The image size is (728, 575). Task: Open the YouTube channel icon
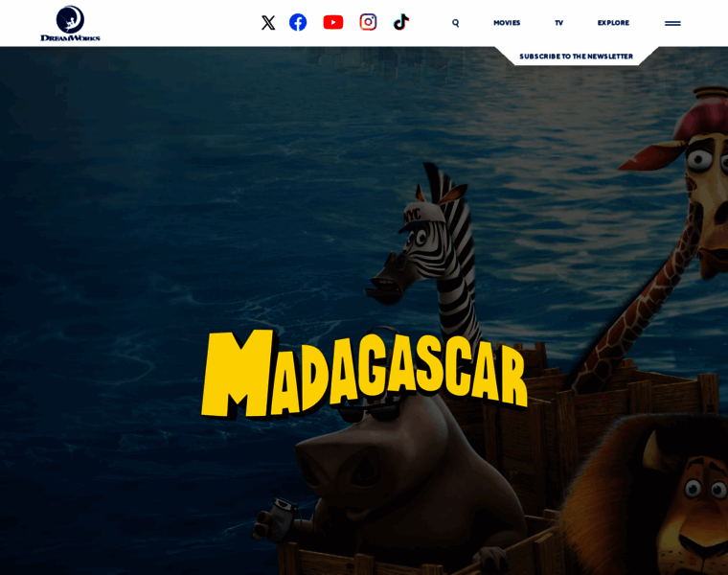coord(333,22)
